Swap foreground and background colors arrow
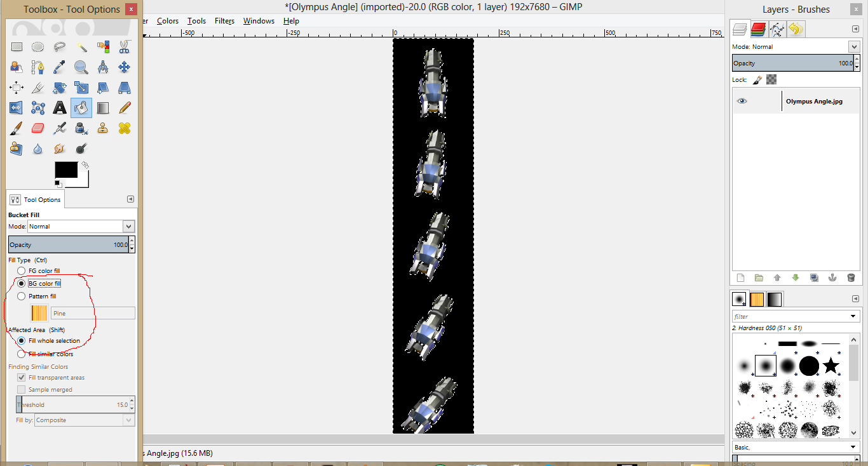 point(85,165)
